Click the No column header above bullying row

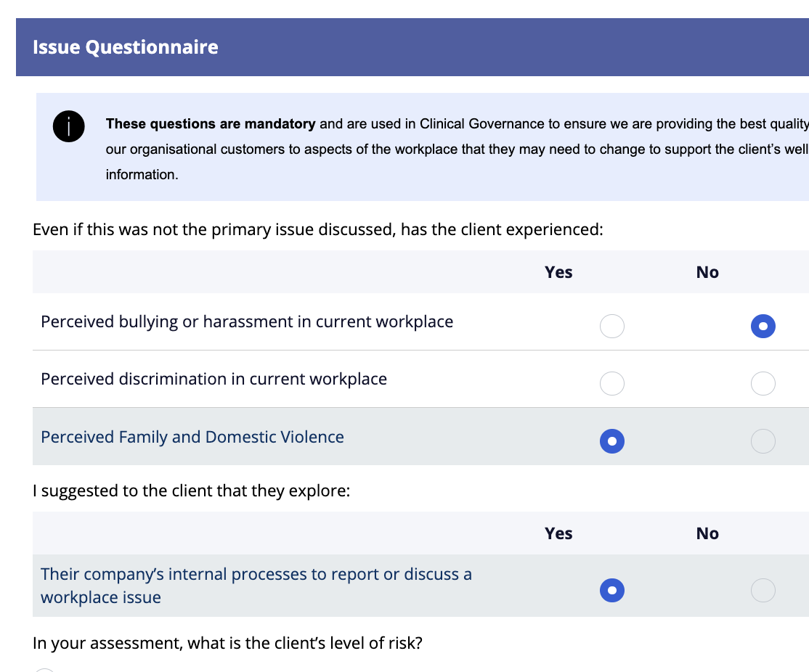pyautogui.click(x=707, y=272)
